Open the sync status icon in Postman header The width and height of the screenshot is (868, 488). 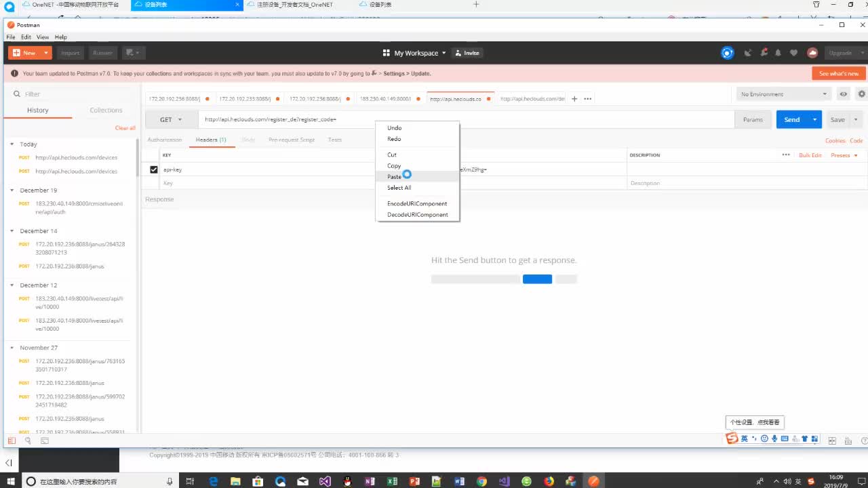pyautogui.click(x=728, y=53)
